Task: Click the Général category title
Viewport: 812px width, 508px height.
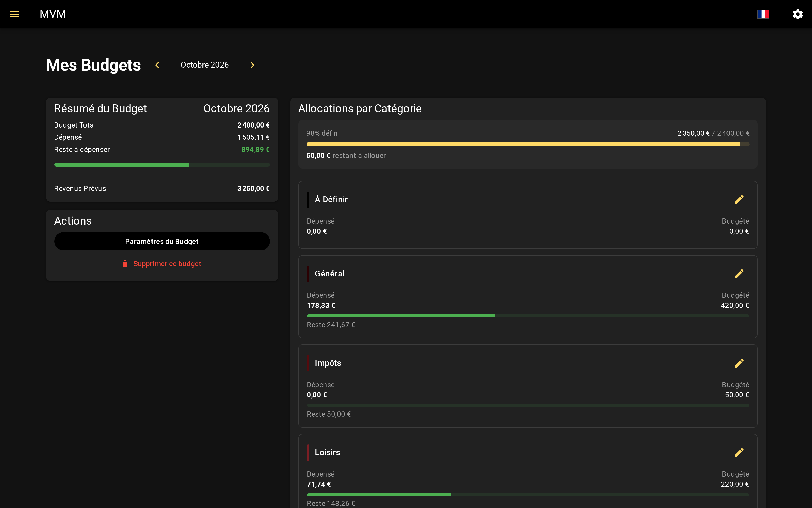Action: [330, 274]
